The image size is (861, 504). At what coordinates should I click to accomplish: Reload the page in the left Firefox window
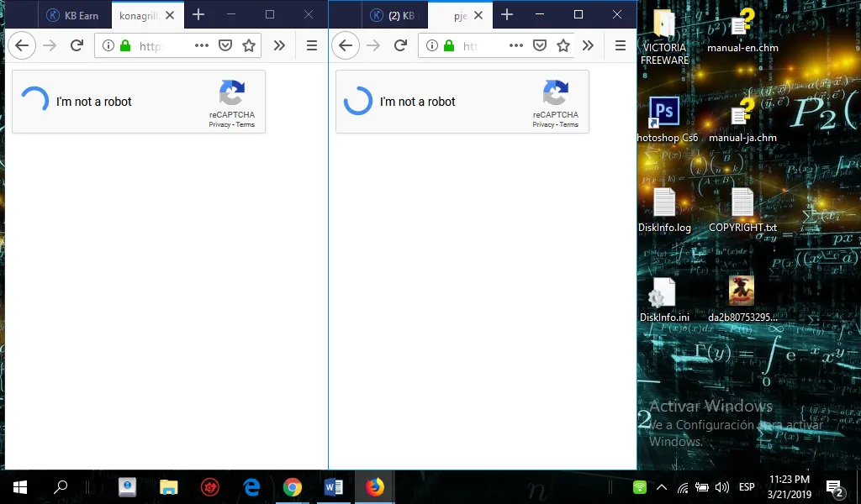(77, 45)
